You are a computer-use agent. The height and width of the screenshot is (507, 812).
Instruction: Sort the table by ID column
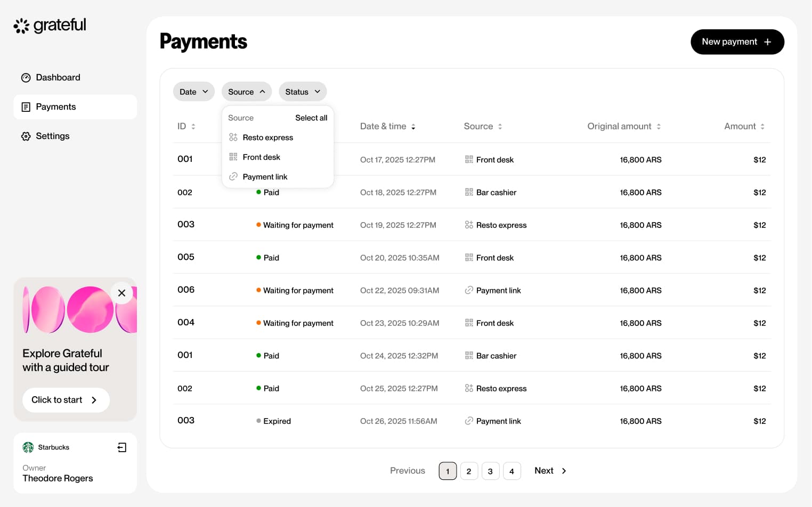pos(193,127)
